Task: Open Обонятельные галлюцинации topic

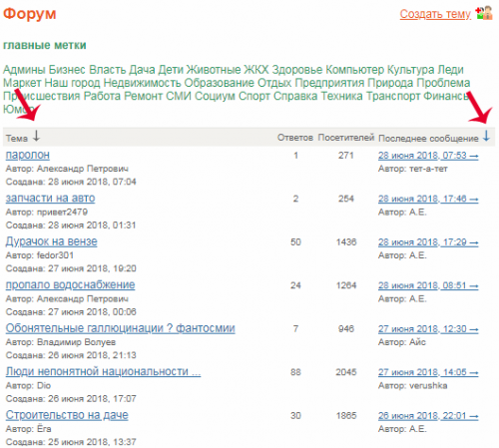Action: [x=121, y=328]
